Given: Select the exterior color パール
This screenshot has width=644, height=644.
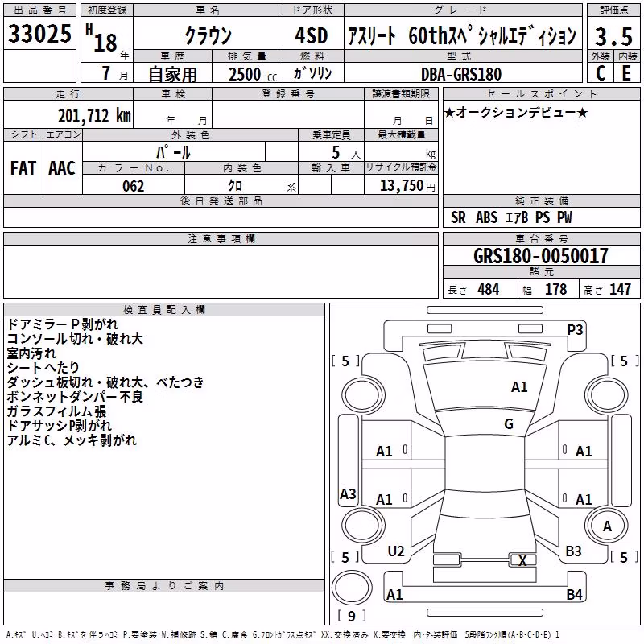Looking at the screenshot, I should pos(173,152).
